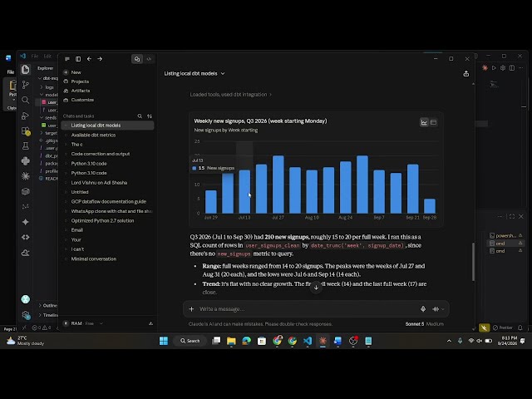Screen dimensions: 532x399
Task: Jump to latest with the down arrow button
Action: pyautogui.click(x=316, y=288)
